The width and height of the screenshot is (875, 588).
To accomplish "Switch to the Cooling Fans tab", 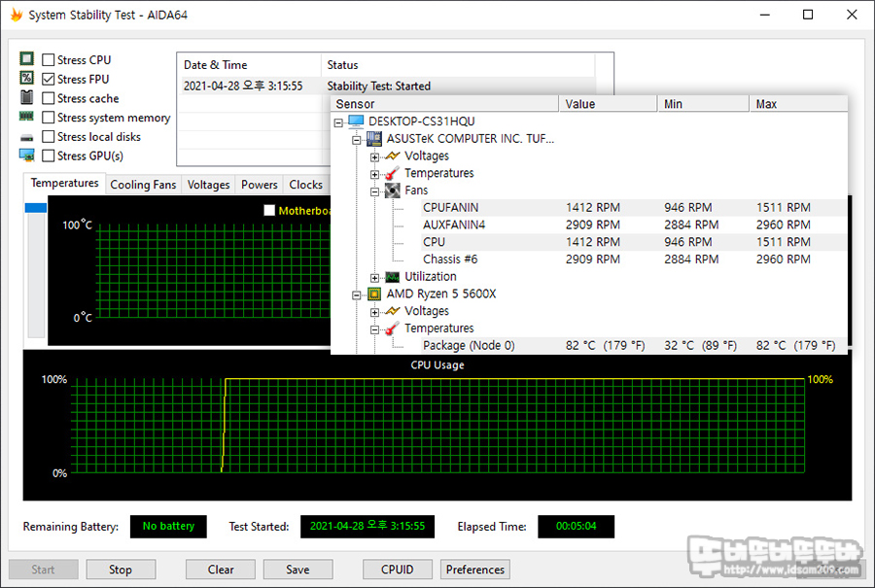I will (143, 185).
